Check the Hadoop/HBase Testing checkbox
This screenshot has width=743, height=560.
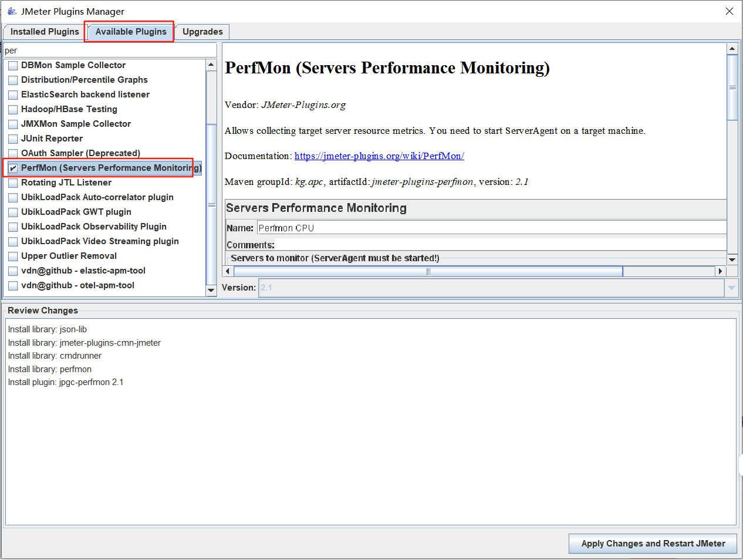13,110
